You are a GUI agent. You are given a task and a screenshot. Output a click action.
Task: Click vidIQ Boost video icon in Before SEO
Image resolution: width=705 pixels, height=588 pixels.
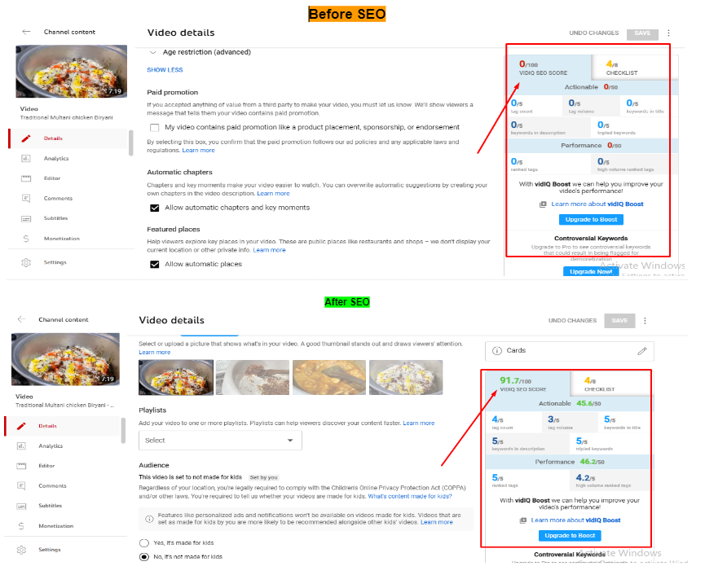click(x=543, y=204)
